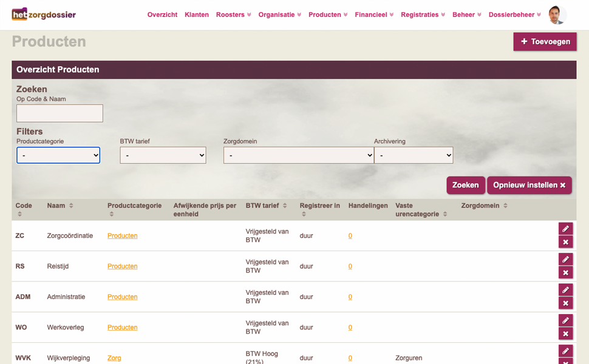Open the Productcategorie filter dropdown
This screenshot has height=364, width=589.
pos(58,155)
